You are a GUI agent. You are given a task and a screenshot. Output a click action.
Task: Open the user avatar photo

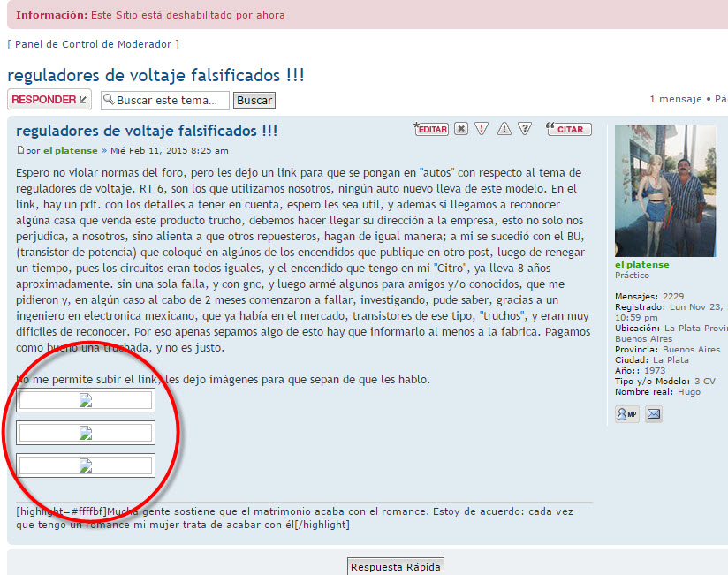tap(665, 190)
